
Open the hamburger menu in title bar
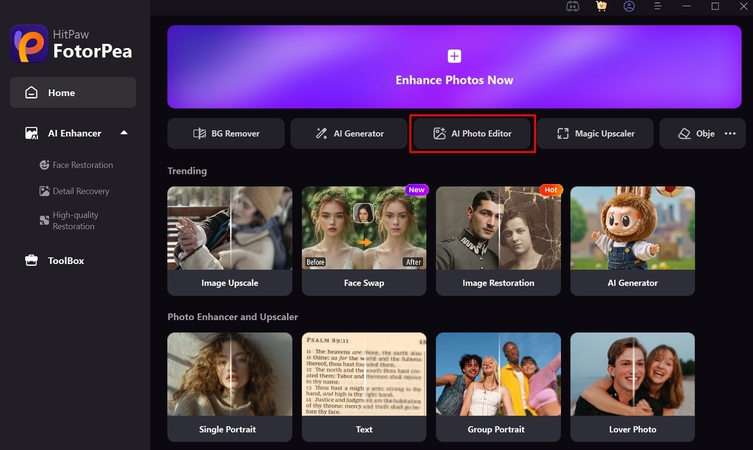[657, 6]
